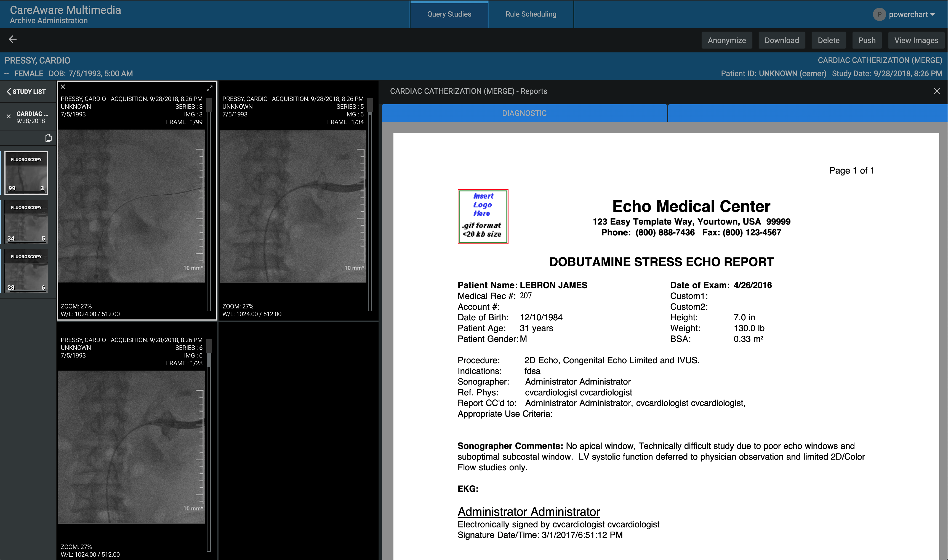The image size is (948, 560).
Task: Click the Push button
Action: pyautogui.click(x=867, y=40)
